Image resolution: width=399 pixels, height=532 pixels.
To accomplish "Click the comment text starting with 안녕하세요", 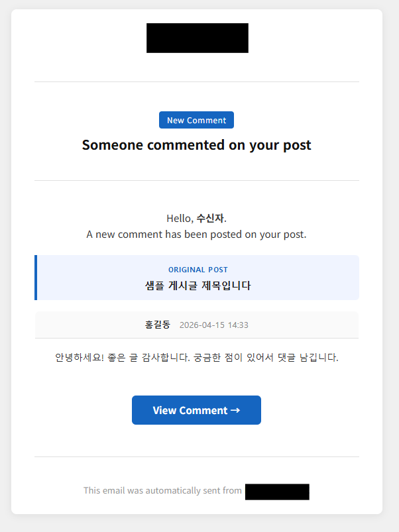I will pyautogui.click(x=196, y=358).
